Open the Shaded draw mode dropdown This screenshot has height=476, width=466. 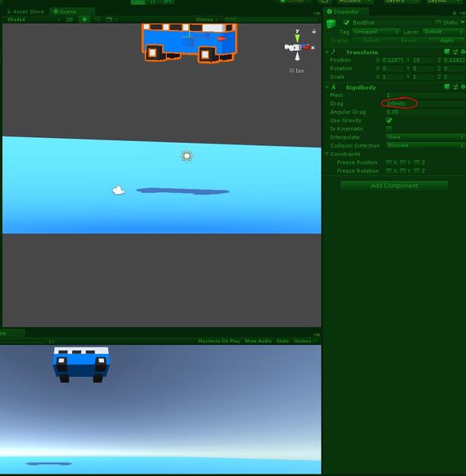click(x=33, y=19)
